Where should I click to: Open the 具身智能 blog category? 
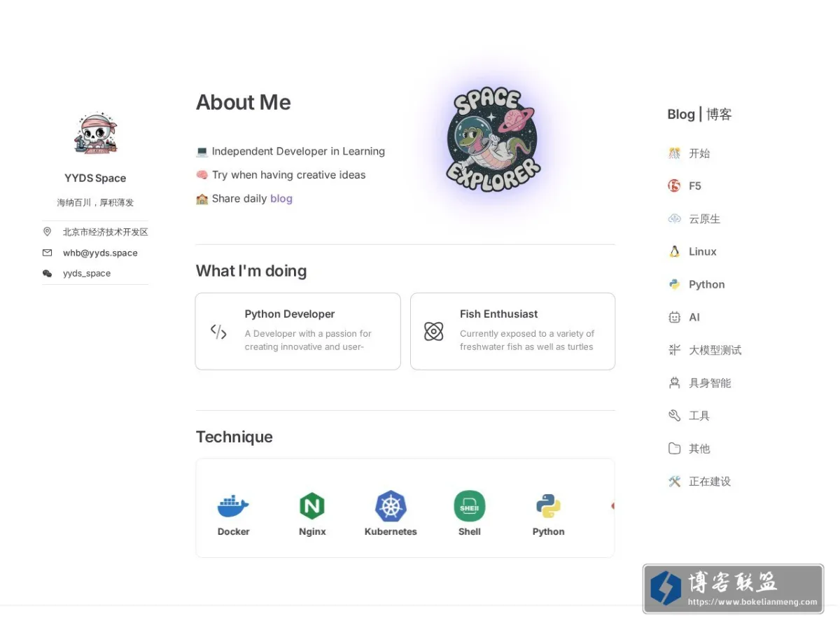pos(710,383)
